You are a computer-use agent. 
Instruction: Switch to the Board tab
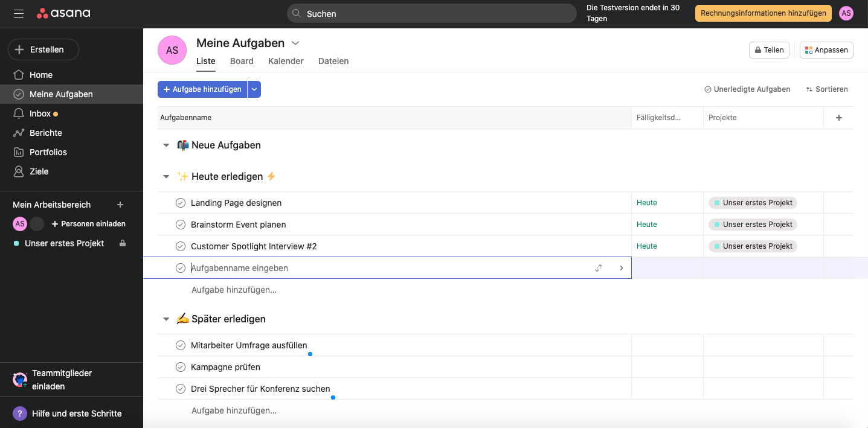tap(242, 61)
